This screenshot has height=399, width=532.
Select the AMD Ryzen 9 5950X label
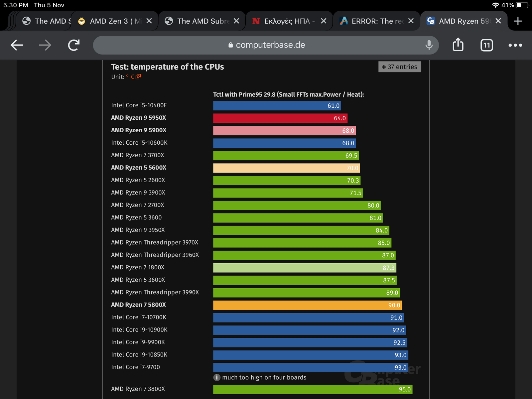coord(139,118)
